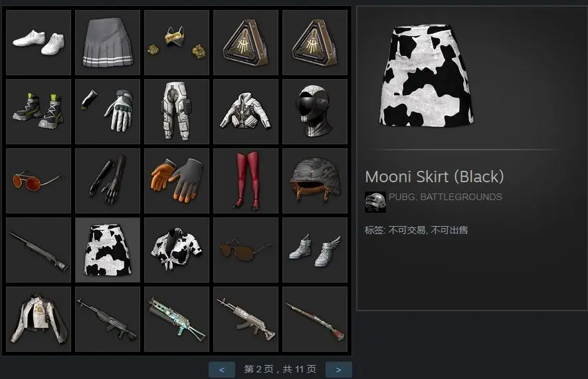Select the white tactical pants item

click(x=177, y=112)
